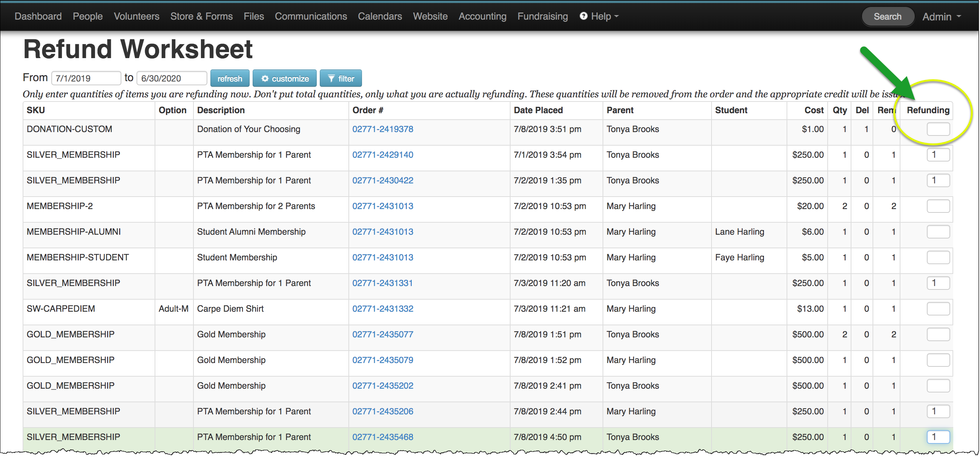Navigate to the Volunteers menu
This screenshot has width=980, height=457.
tap(136, 16)
